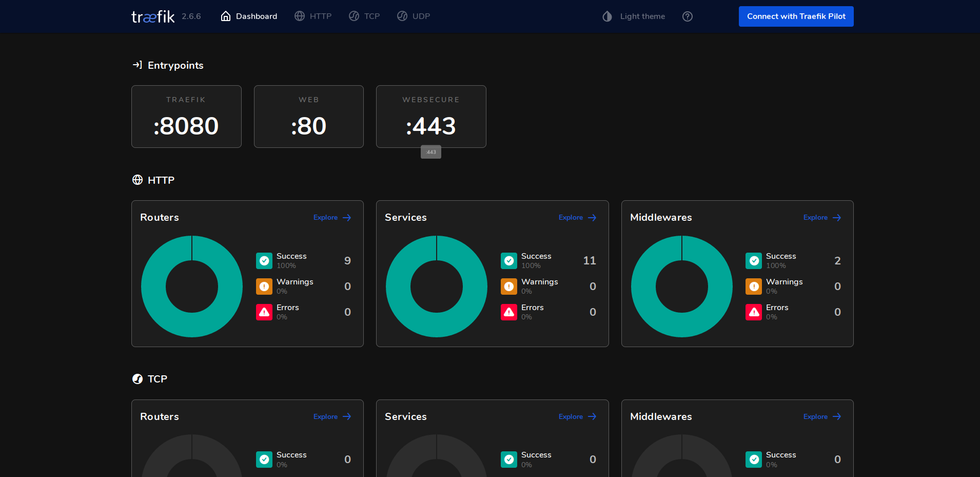This screenshot has width=980, height=477.
Task: Click the Entrypoints heading
Action: pyautogui.click(x=175, y=65)
